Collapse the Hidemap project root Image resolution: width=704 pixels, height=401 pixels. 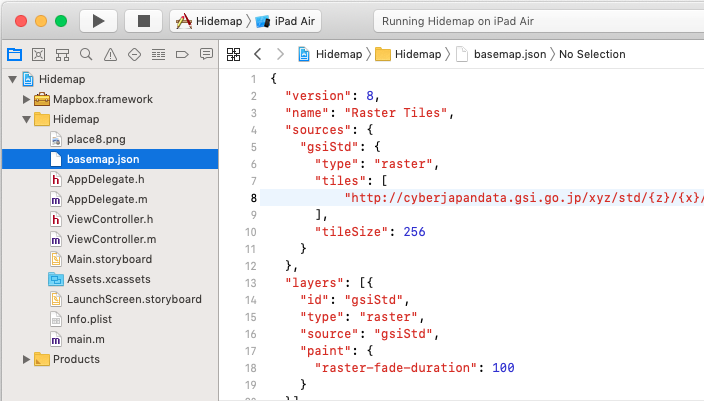12,78
